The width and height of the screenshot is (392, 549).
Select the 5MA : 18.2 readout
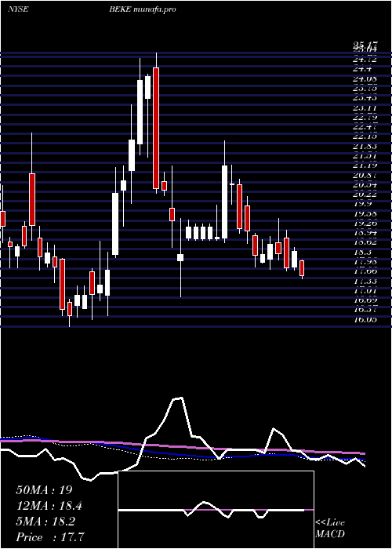tap(45, 522)
